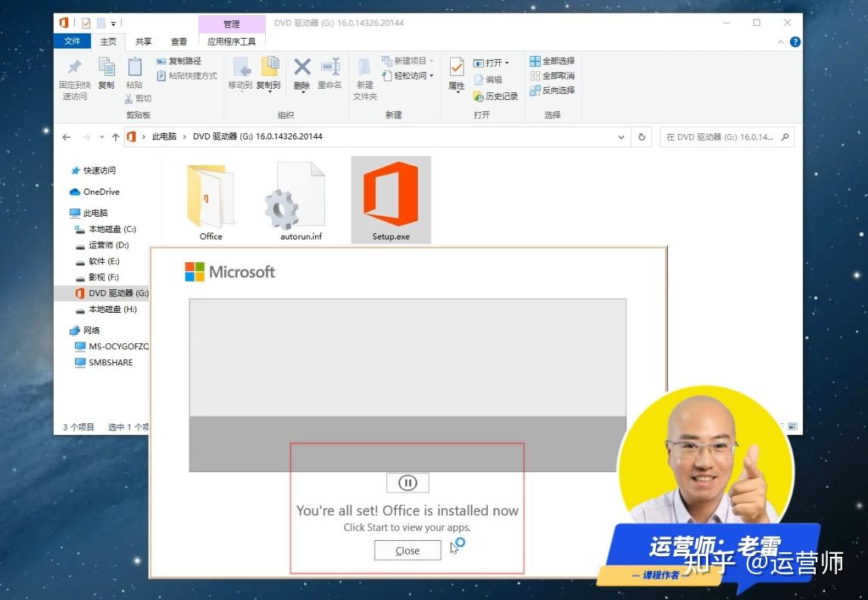868x600 pixels.
Task: Click Select none in ribbon
Action: click(552, 76)
